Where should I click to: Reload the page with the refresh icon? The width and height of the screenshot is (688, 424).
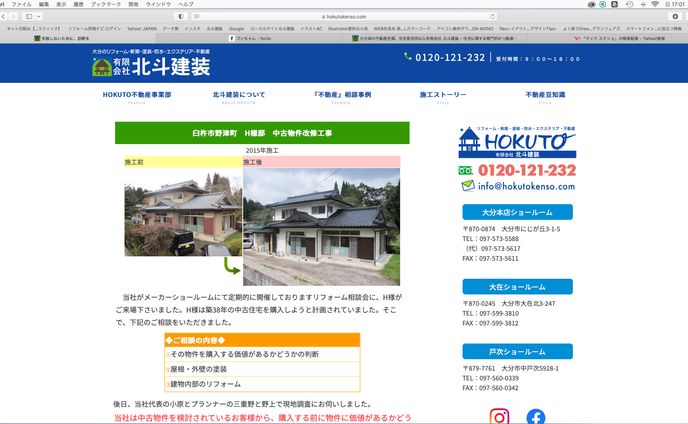tap(492, 16)
